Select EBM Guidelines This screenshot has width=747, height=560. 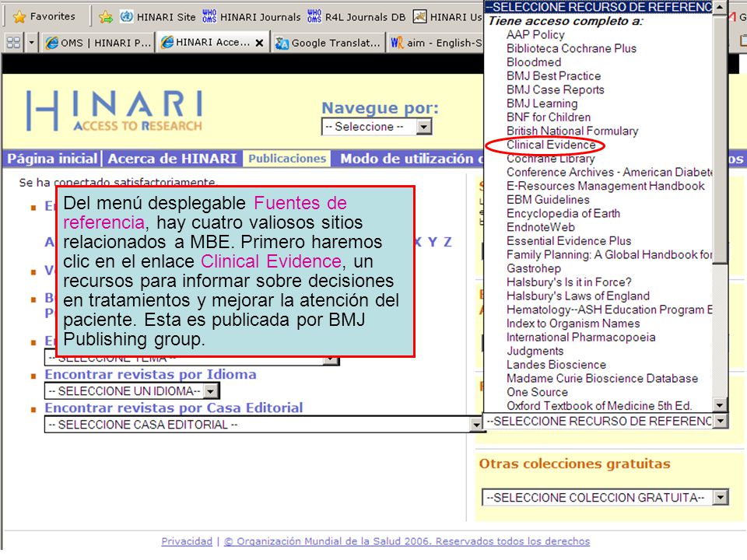coord(548,200)
